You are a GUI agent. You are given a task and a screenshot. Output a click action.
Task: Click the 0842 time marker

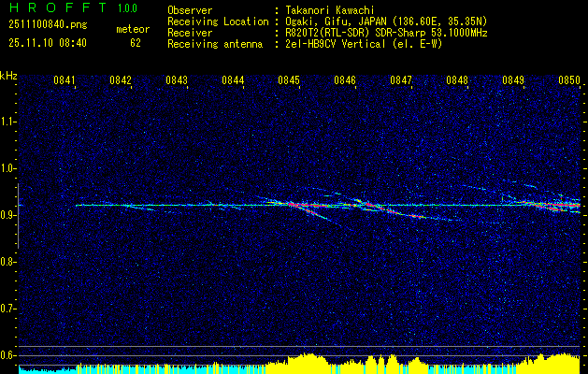tap(121, 80)
